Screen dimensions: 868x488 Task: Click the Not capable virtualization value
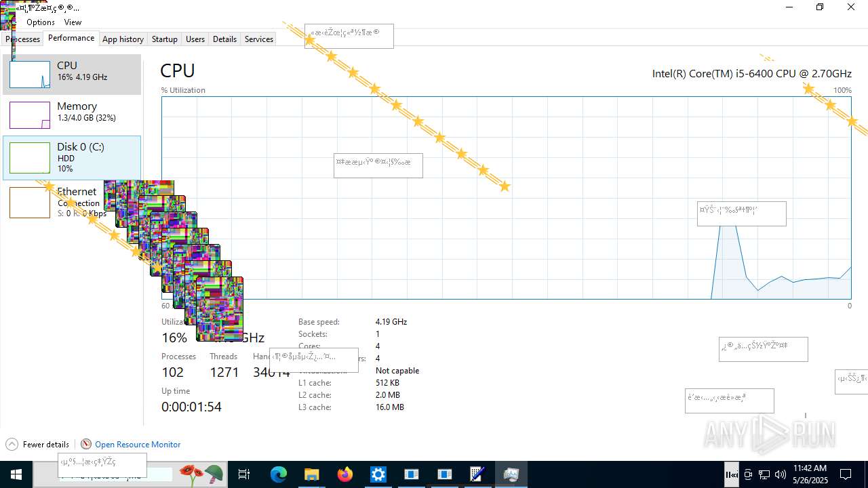click(397, 371)
